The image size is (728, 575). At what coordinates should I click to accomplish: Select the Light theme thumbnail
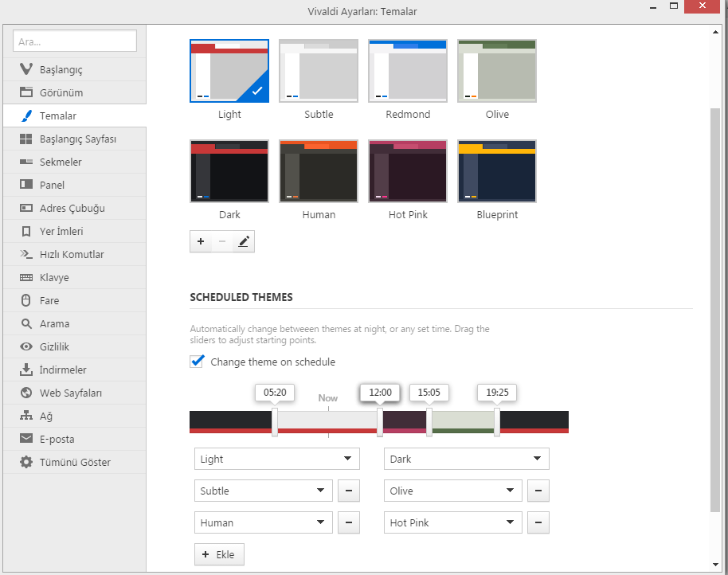point(229,71)
